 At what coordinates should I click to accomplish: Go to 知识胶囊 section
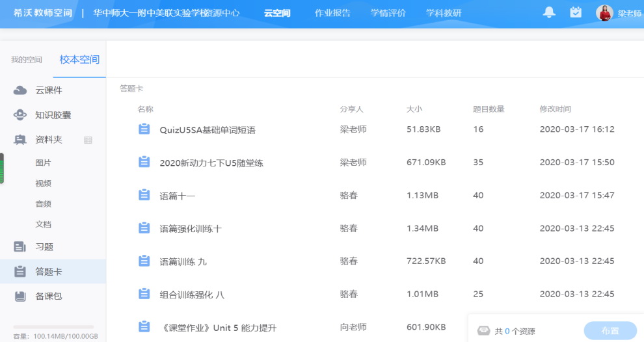point(53,115)
